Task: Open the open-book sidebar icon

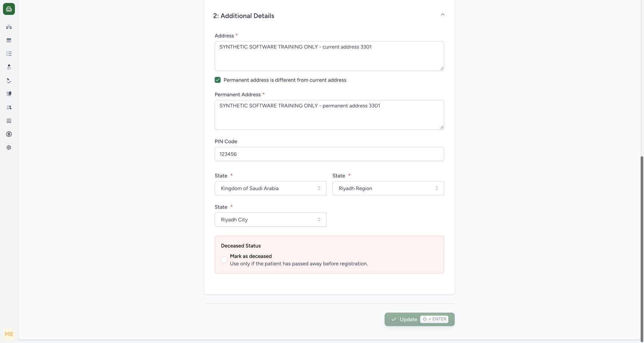Action: 9,94
